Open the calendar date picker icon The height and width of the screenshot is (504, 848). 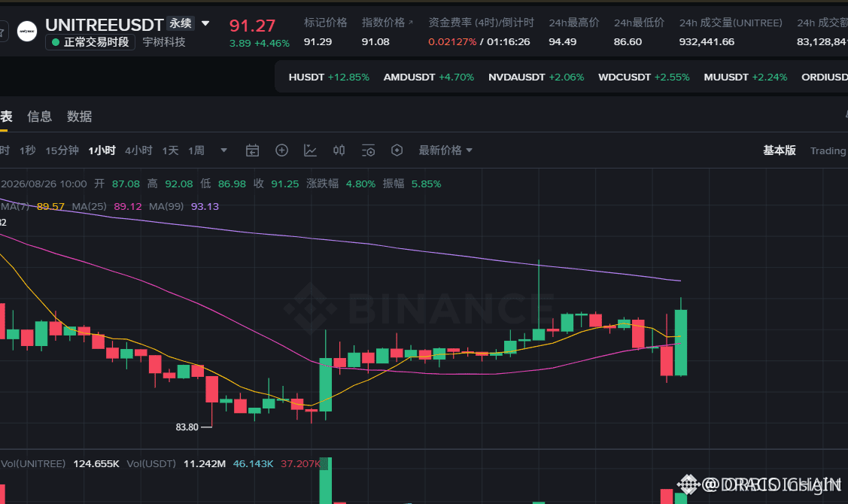(x=252, y=150)
